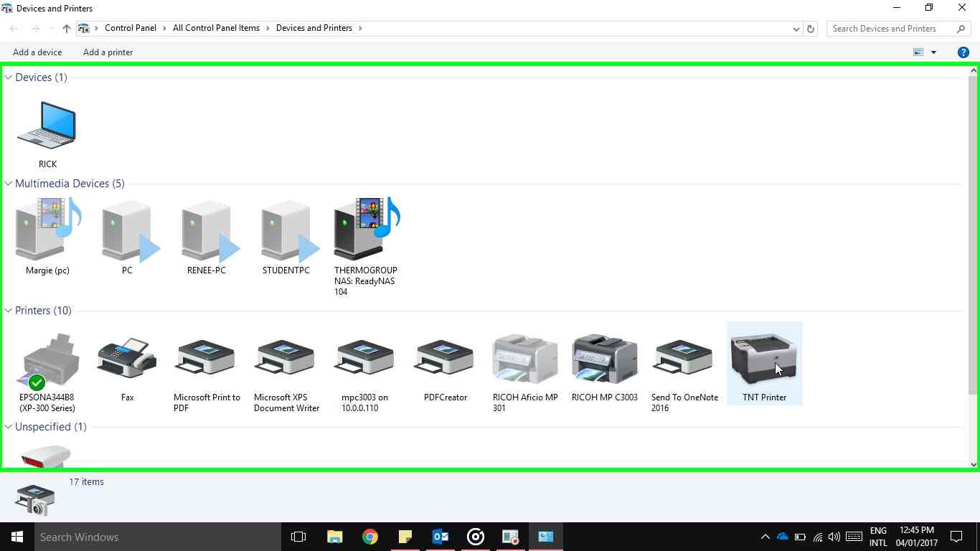This screenshot has height=551, width=980.
Task: Refresh the Devices and Printers view
Action: point(811,29)
